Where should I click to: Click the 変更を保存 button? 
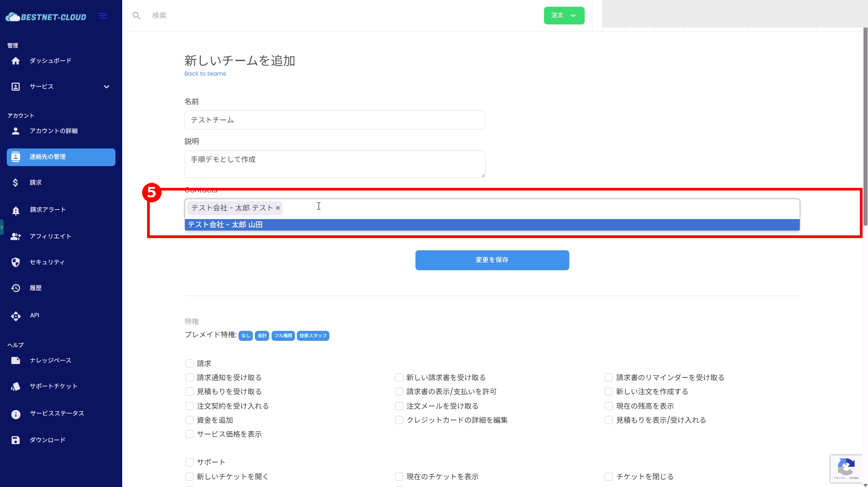click(x=492, y=260)
